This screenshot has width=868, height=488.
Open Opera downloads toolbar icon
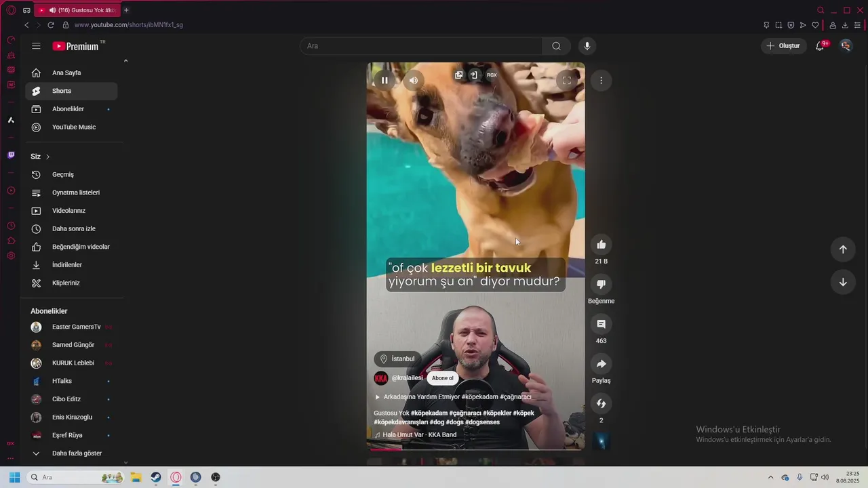click(x=845, y=25)
